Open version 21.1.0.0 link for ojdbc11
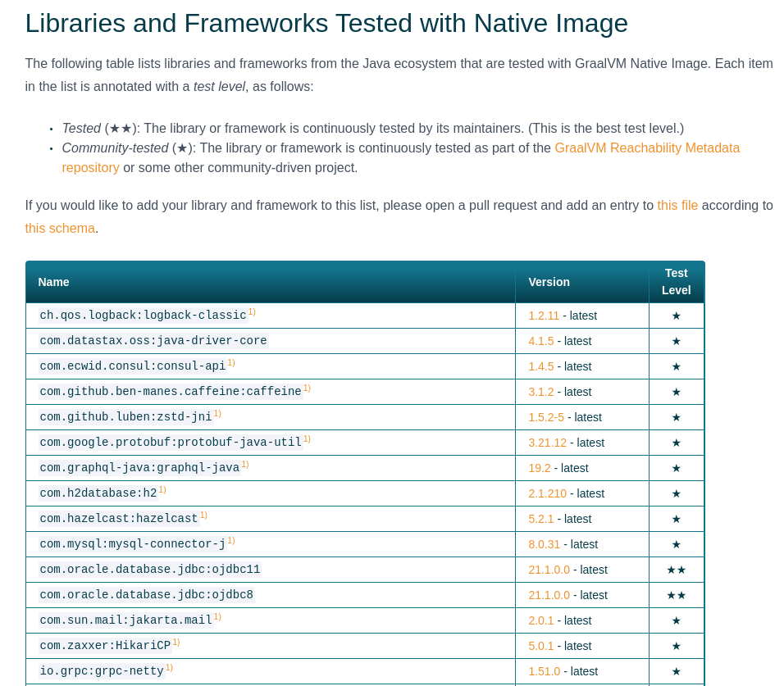The width and height of the screenshot is (784, 686). (549, 570)
